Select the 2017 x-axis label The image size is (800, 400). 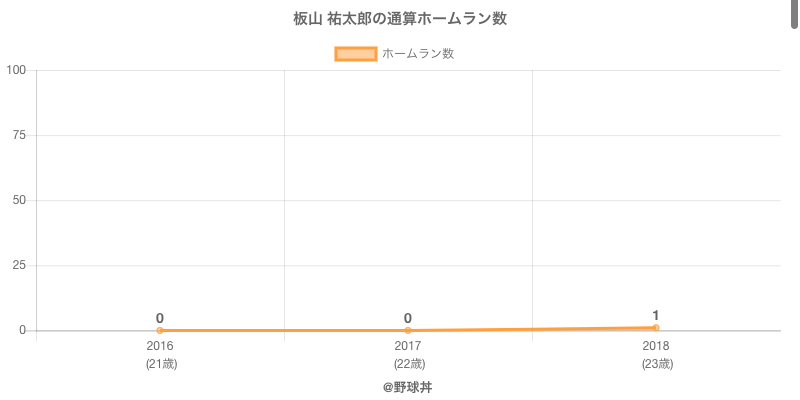pyautogui.click(x=408, y=346)
